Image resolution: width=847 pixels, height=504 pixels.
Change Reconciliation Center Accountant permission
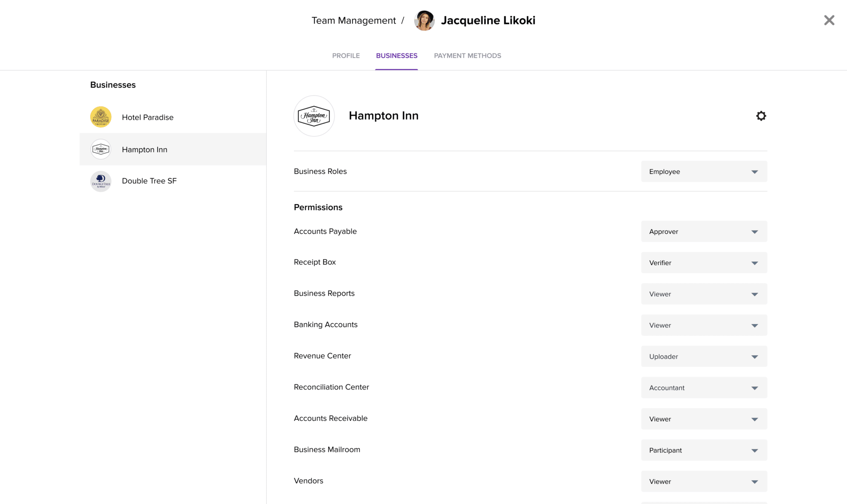pos(704,388)
